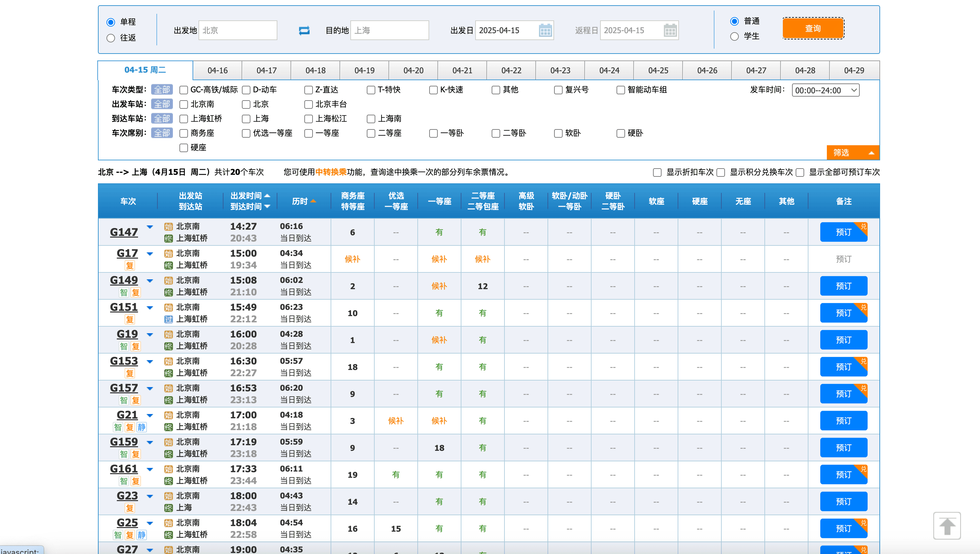
Task: Click the 智 smart-train badge under G149
Action: tap(124, 292)
